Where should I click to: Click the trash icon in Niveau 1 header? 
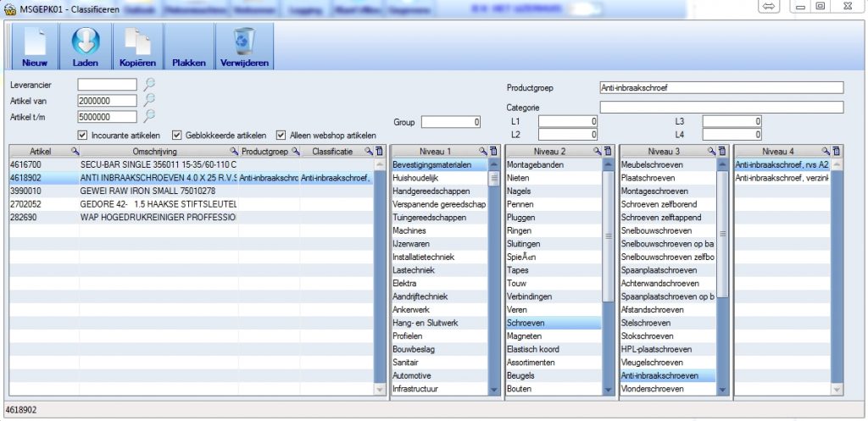click(x=493, y=150)
